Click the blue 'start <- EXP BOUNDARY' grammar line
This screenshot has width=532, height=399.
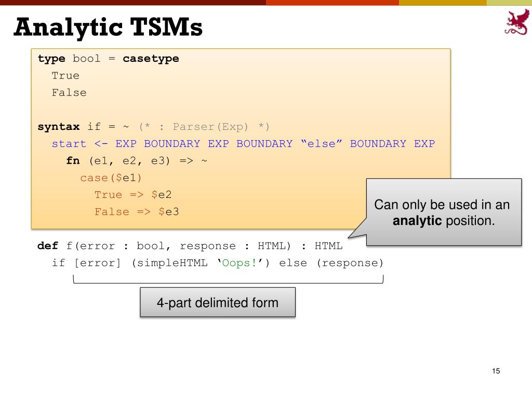point(243,143)
